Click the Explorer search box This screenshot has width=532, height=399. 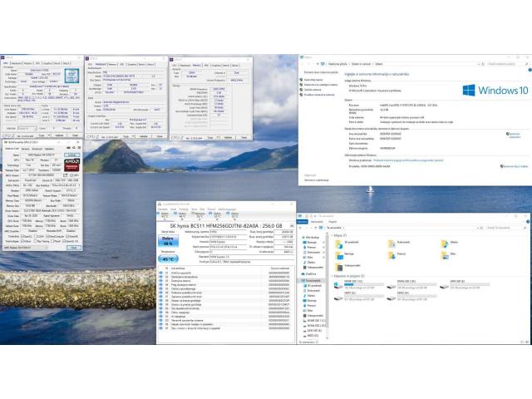coord(506,228)
